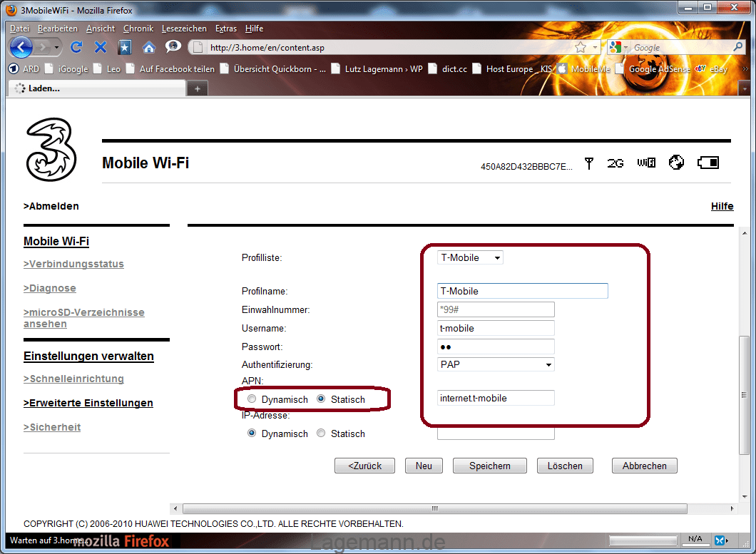Viewport: 756px width, 554px height.
Task: Open the Hilfe menu in menu bar
Action: pyautogui.click(x=254, y=29)
